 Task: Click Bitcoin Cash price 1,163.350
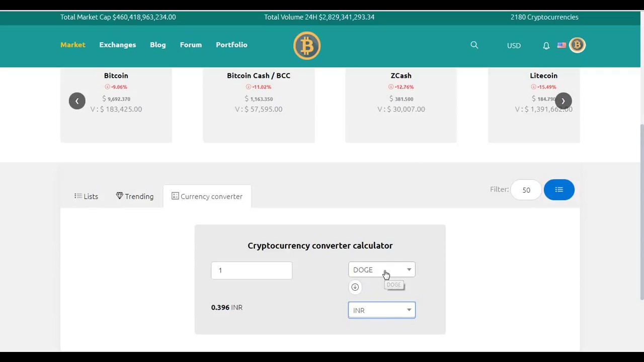pyautogui.click(x=259, y=99)
